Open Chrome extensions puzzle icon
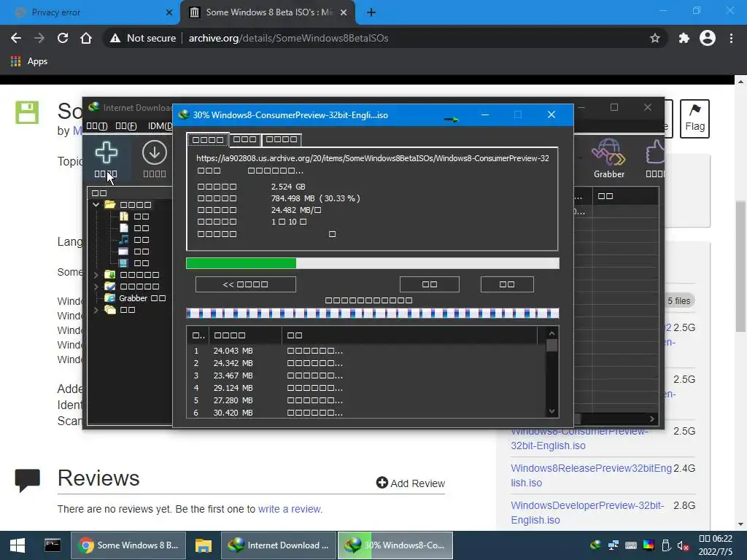The height and width of the screenshot is (560, 747). click(684, 38)
